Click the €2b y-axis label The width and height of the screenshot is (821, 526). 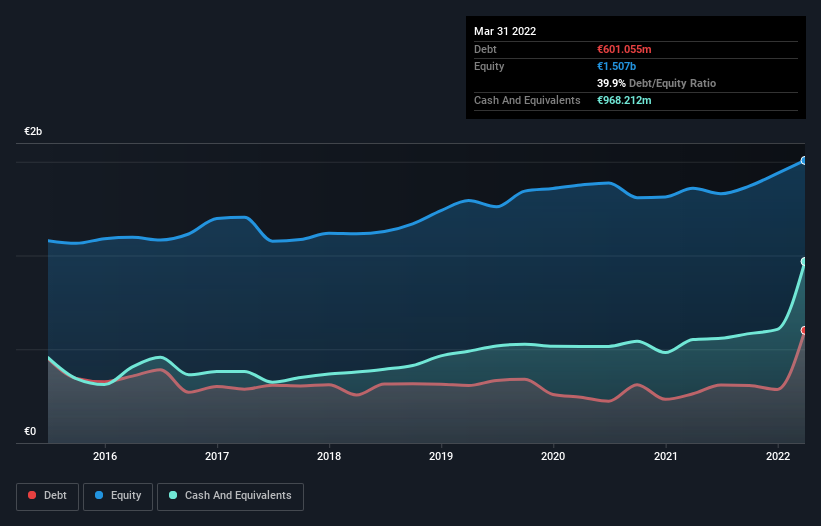[33, 131]
